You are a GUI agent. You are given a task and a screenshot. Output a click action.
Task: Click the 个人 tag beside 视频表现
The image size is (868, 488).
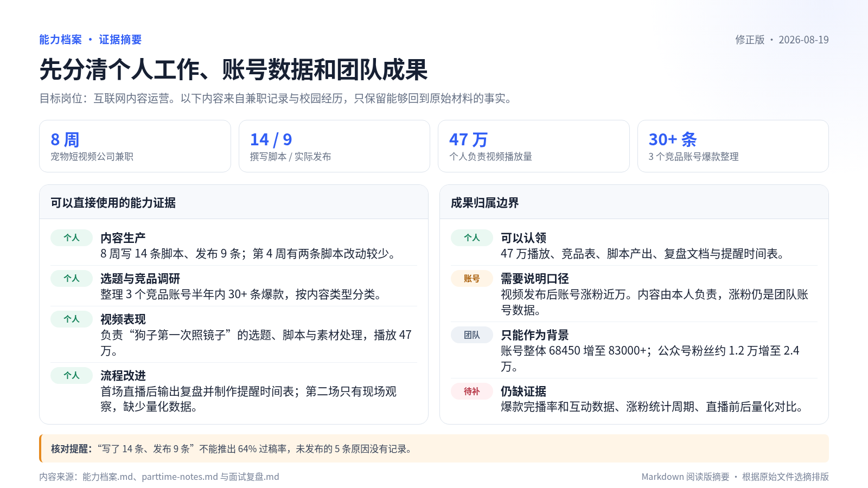point(72,319)
